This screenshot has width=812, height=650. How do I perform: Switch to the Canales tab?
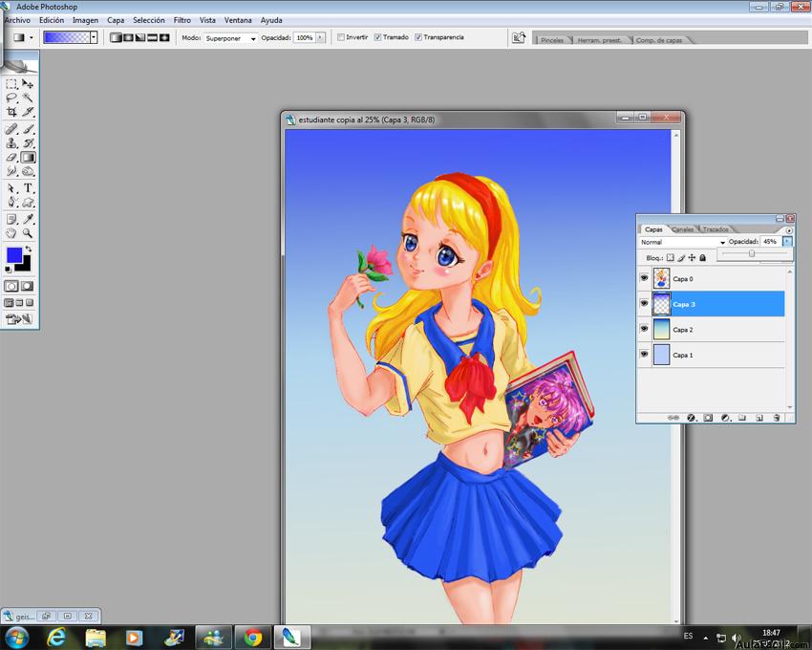(x=682, y=229)
